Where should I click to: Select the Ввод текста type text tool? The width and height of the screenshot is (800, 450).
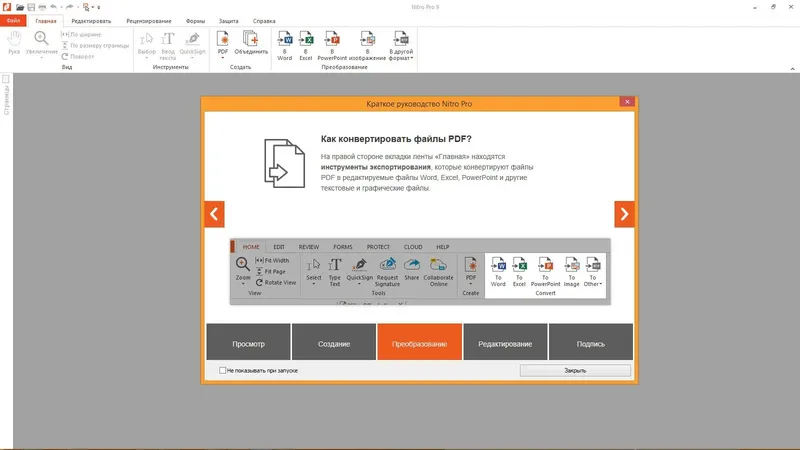pos(168,45)
